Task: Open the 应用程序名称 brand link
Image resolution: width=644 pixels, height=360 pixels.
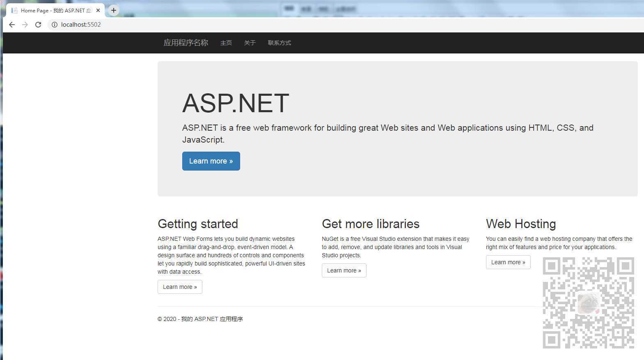Action: click(x=186, y=43)
